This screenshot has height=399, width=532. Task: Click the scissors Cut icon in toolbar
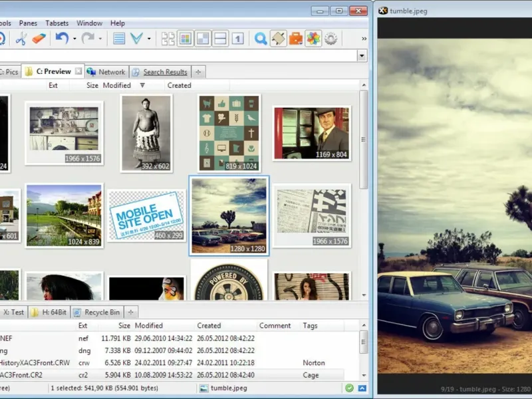coord(21,39)
